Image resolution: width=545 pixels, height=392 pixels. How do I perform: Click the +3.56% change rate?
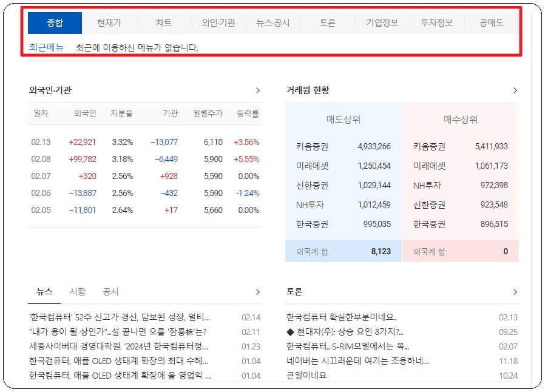[246, 142]
